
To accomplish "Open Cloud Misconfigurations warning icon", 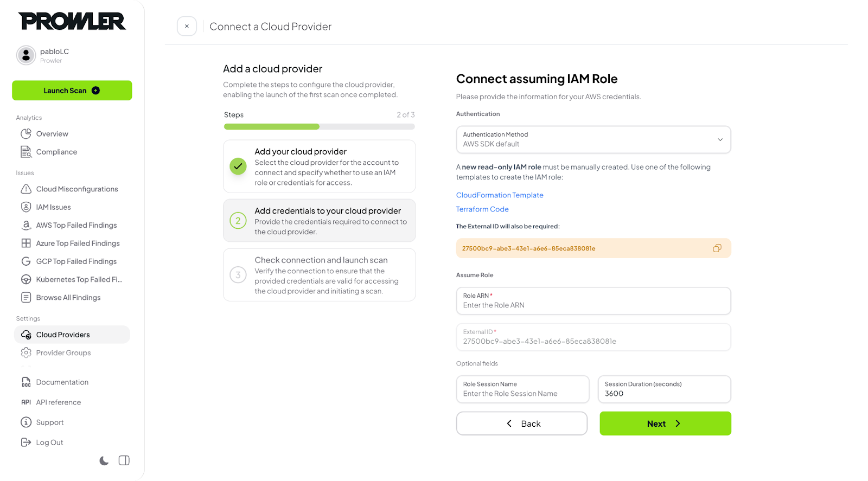I will (x=26, y=189).
